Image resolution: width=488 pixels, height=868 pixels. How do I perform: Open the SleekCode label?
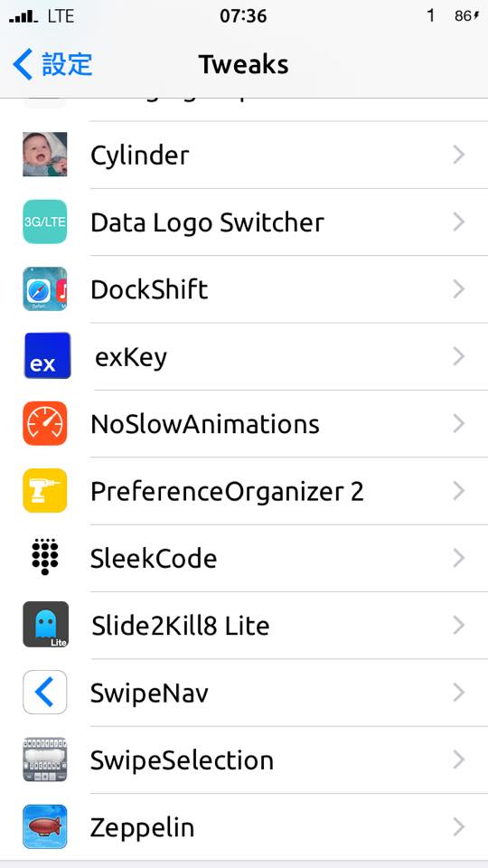tap(154, 559)
